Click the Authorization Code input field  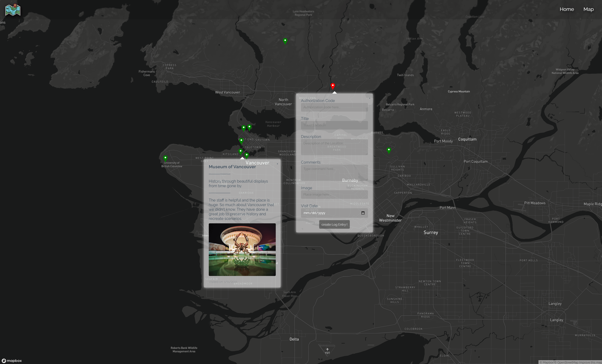click(x=334, y=107)
